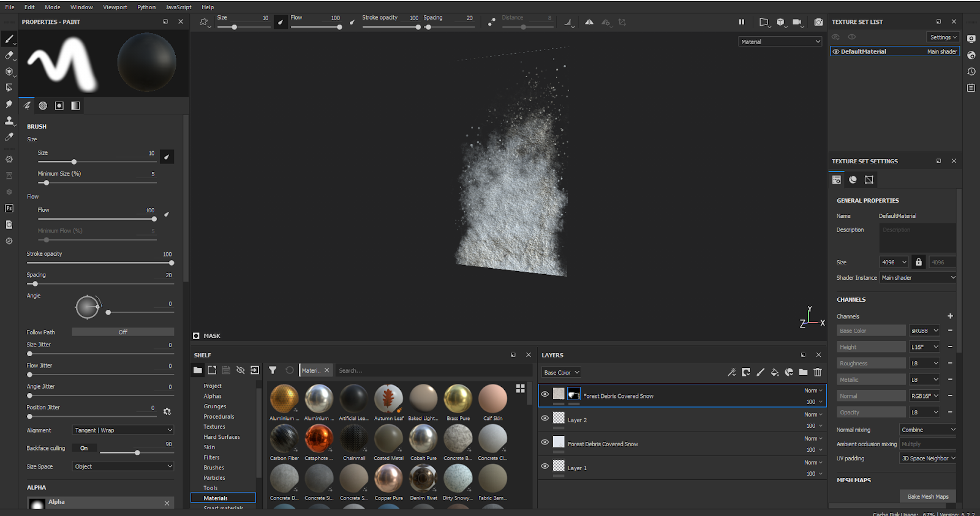This screenshot has width=980, height=516.
Task: Open the Python menu
Action: coord(146,7)
